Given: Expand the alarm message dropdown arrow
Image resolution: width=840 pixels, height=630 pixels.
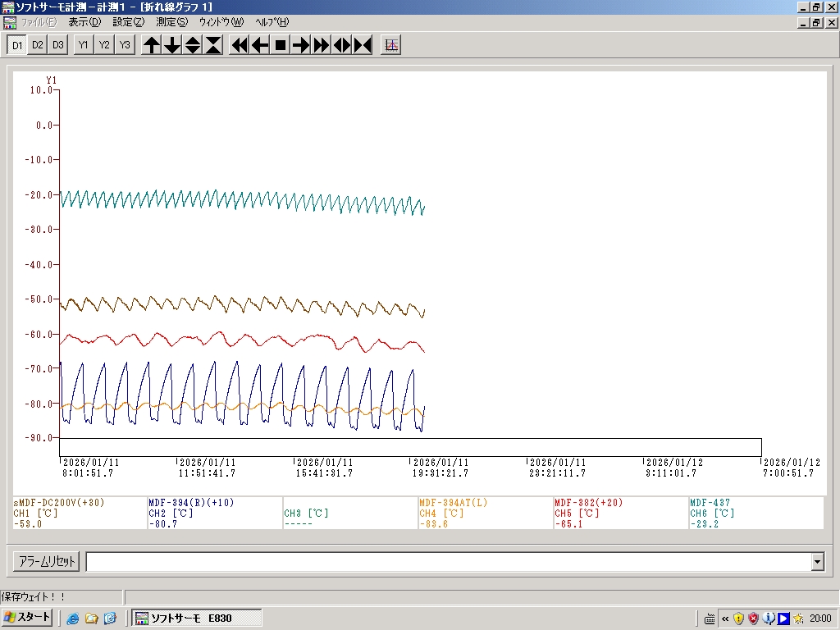Looking at the screenshot, I should [x=817, y=562].
